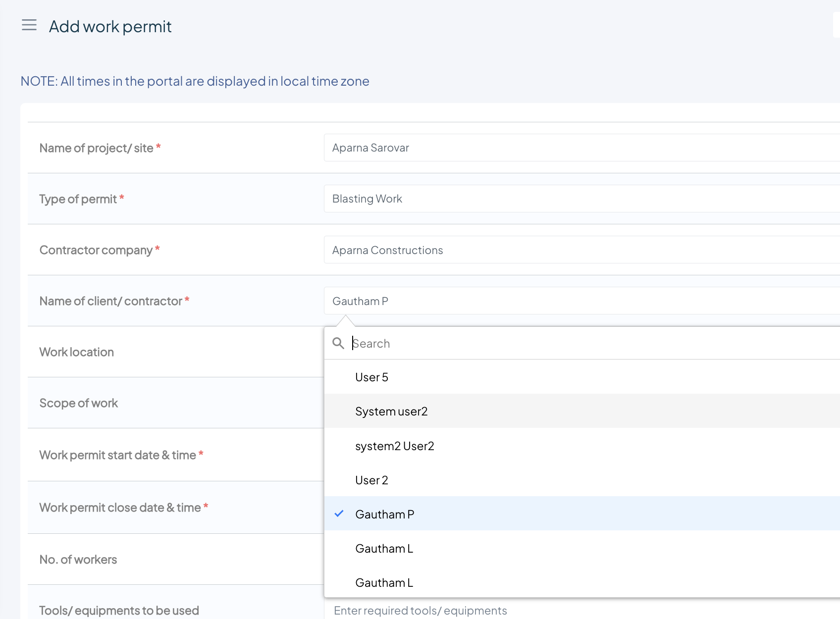Click the search magnifier icon in dropdown
The height and width of the screenshot is (619, 840).
(x=338, y=343)
